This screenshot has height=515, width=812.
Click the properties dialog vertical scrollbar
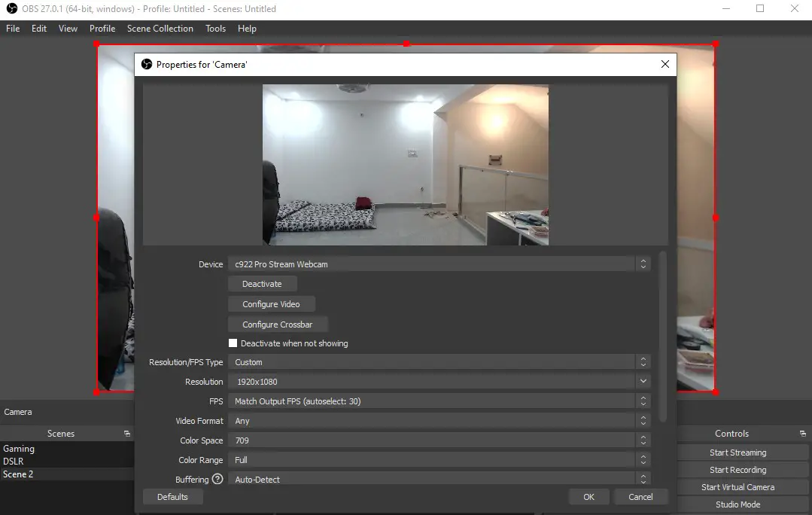(x=663, y=337)
